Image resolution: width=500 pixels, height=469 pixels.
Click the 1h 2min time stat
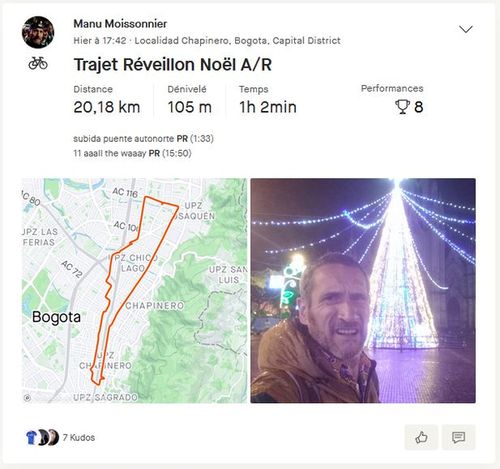point(268,107)
